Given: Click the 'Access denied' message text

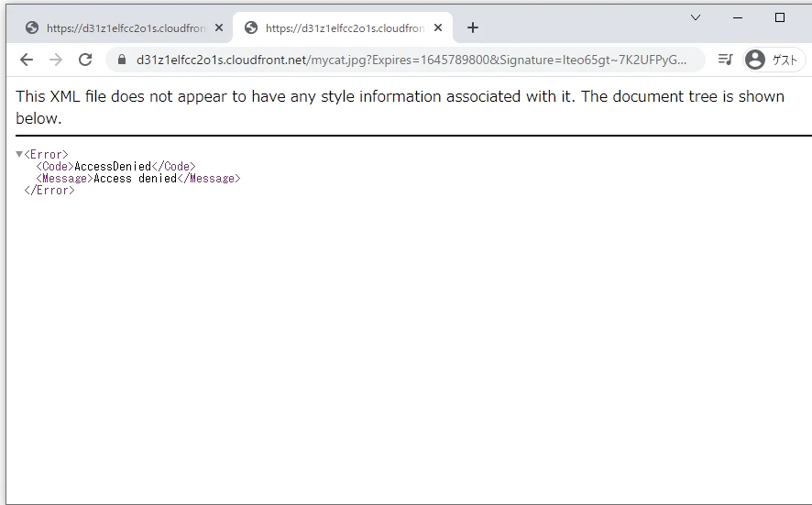Looking at the screenshot, I should point(135,178).
